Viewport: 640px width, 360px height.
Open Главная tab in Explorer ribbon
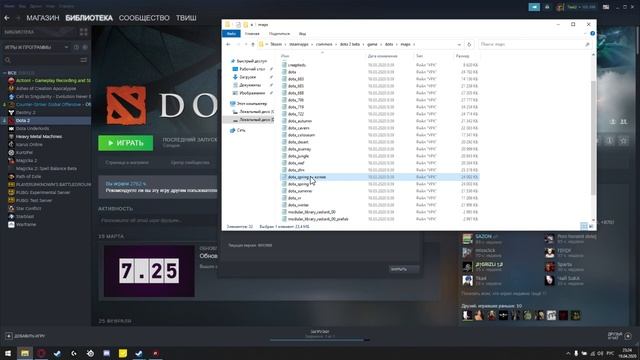click(252, 33)
